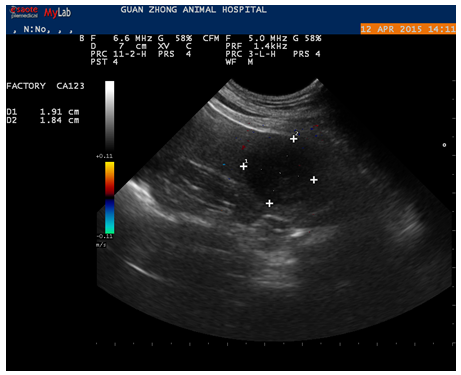
Task: Click the red-yellow part of Doppler color bar
Action: pos(110,179)
